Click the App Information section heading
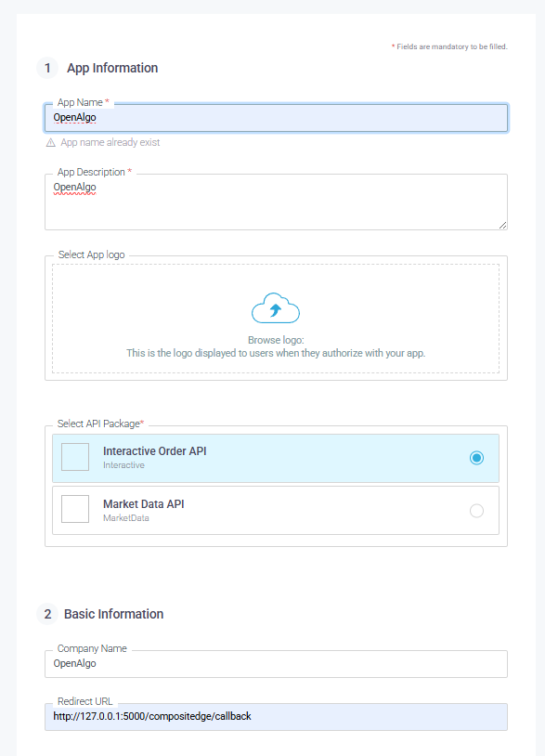Screen dimensions: 545x756 (112, 68)
